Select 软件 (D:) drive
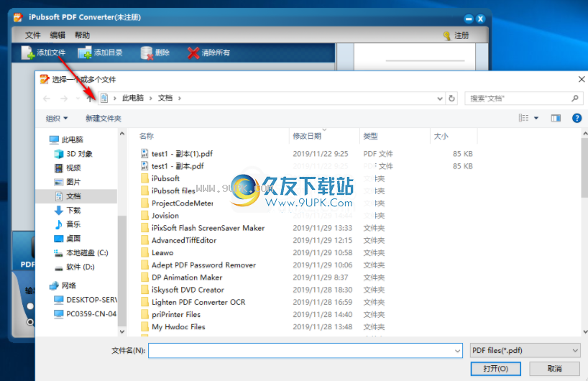 click(75, 267)
